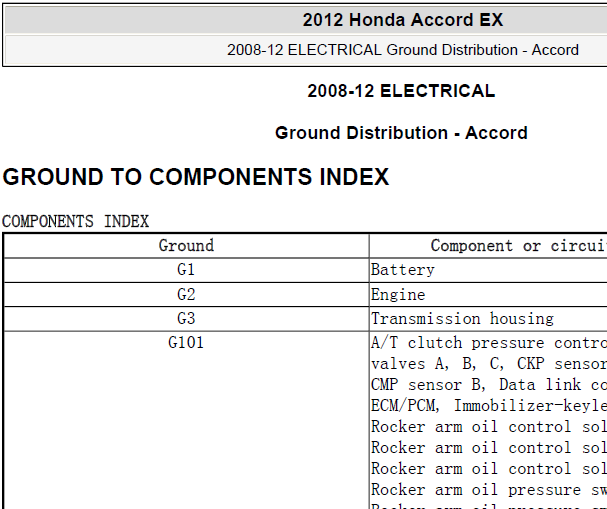607x509 pixels.
Task: Click the '2012 Honda Accord EX' header title
Action: tap(403, 20)
